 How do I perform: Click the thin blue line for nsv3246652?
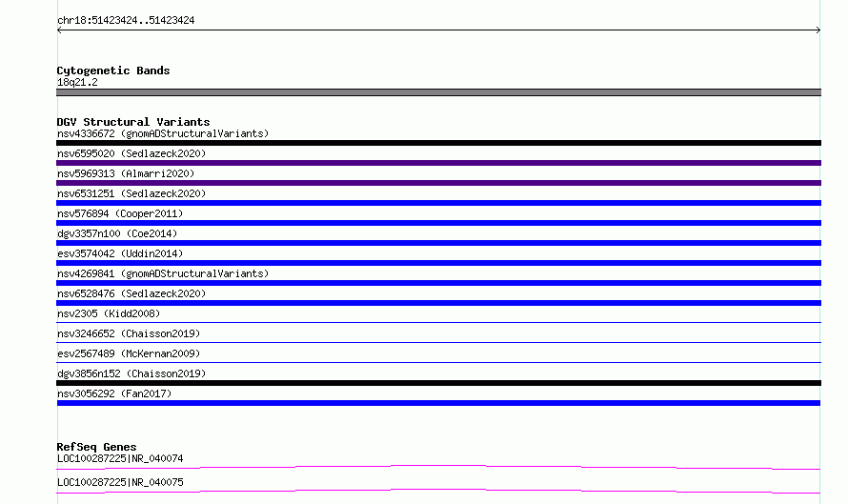pyautogui.click(x=438, y=342)
